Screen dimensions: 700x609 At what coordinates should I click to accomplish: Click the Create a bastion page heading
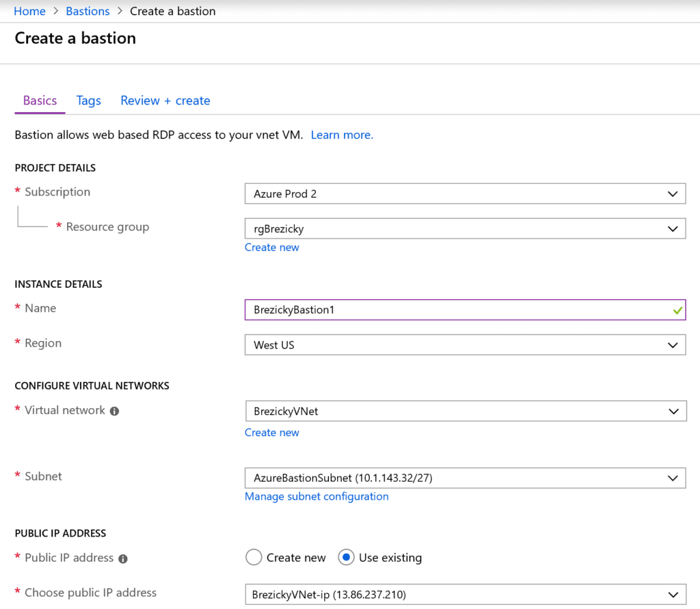[x=75, y=38]
